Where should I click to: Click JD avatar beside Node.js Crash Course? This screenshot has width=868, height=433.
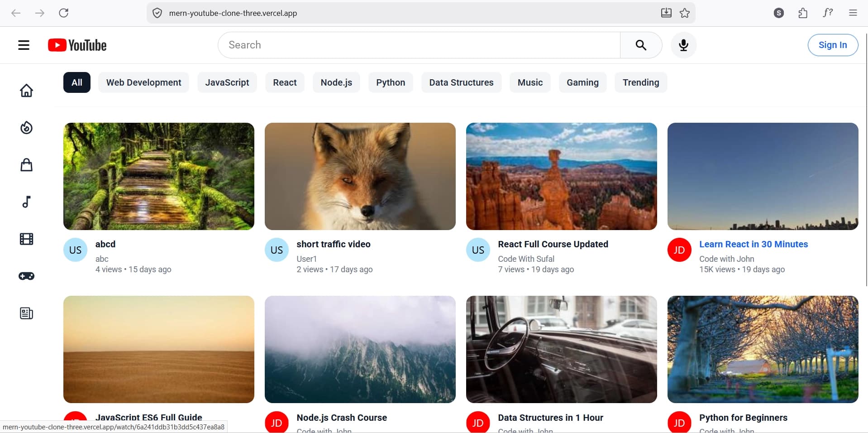point(277,423)
